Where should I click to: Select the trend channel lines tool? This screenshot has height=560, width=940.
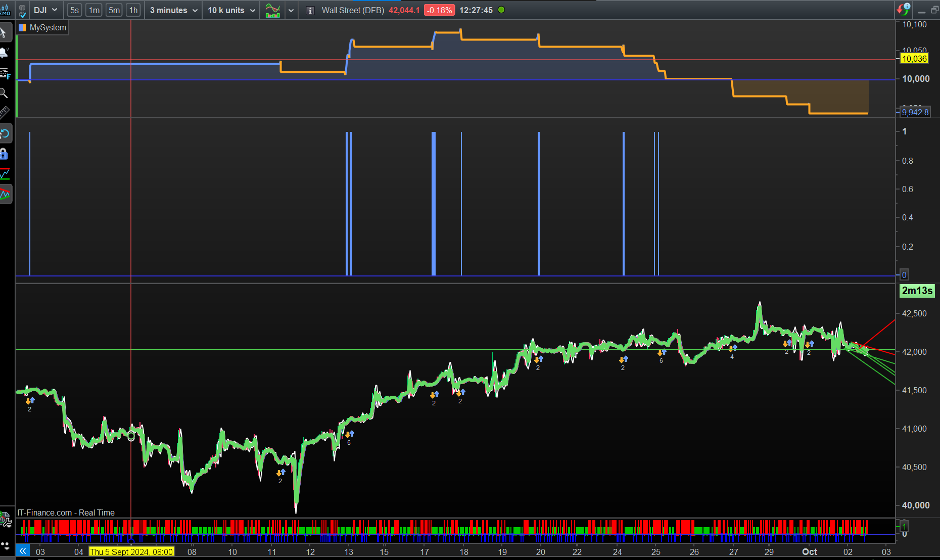coord(5,195)
